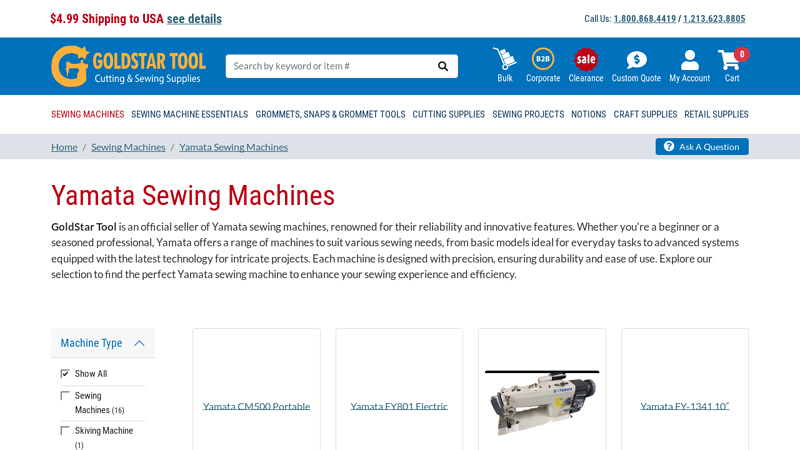The height and width of the screenshot is (450, 800).
Task: Go to Home breadcrumb
Action: [x=64, y=147]
